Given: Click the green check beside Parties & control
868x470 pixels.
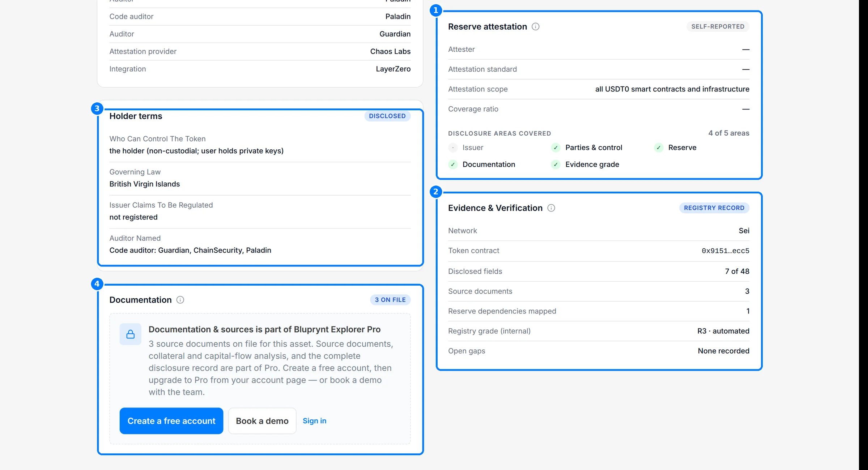Looking at the screenshot, I should click(x=556, y=148).
